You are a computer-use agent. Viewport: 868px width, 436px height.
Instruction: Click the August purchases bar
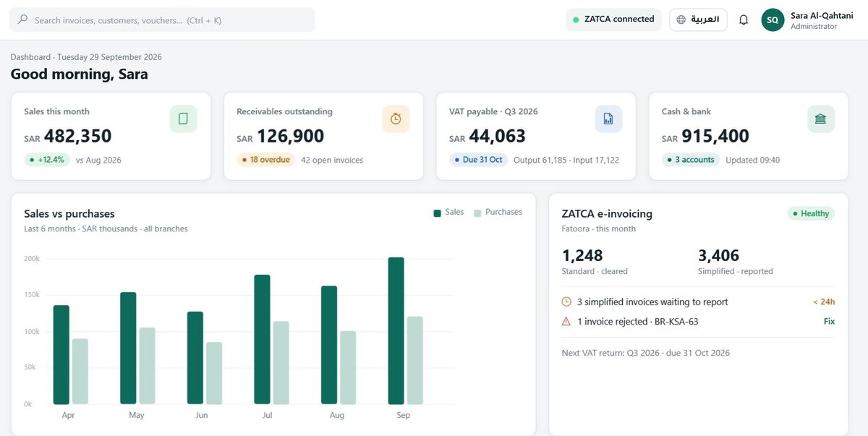coord(348,367)
